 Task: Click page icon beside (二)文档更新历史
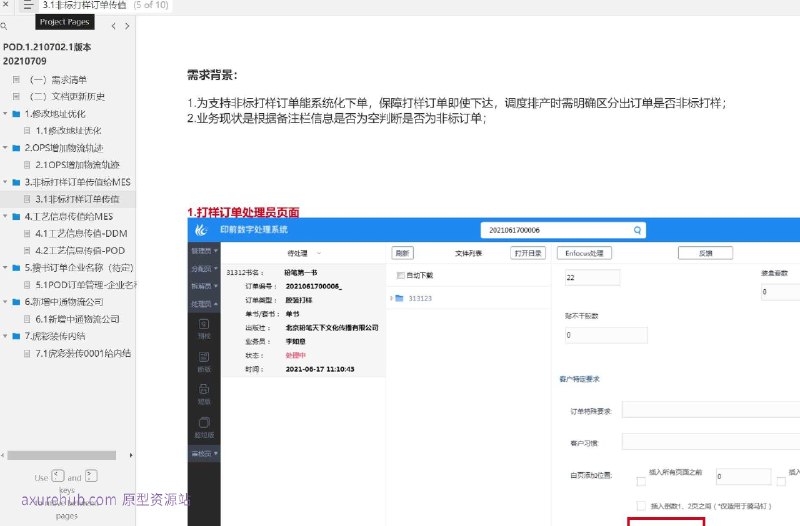pyautogui.click(x=16, y=96)
